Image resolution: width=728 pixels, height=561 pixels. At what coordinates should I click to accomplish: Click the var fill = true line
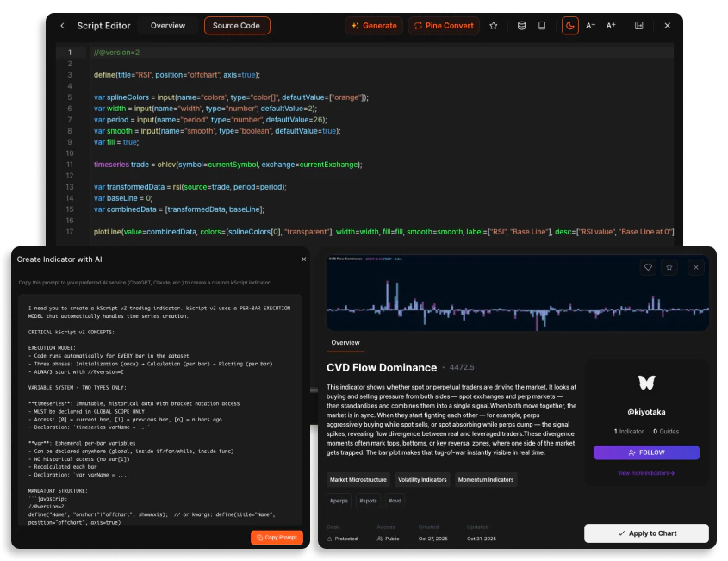tap(116, 142)
